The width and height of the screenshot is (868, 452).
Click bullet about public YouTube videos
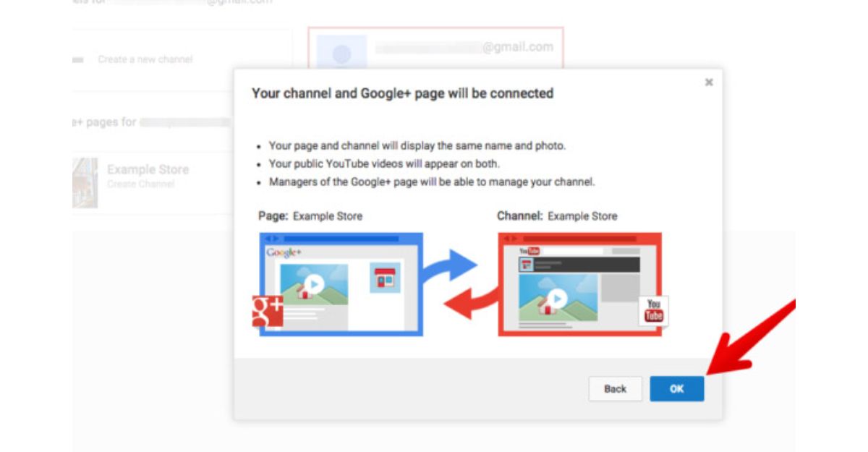384,163
